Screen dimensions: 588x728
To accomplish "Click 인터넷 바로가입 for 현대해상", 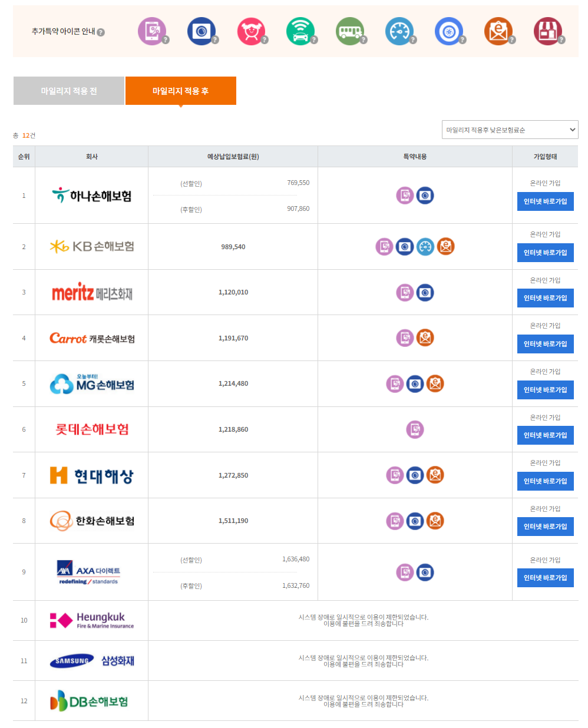I will (x=545, y=481).
